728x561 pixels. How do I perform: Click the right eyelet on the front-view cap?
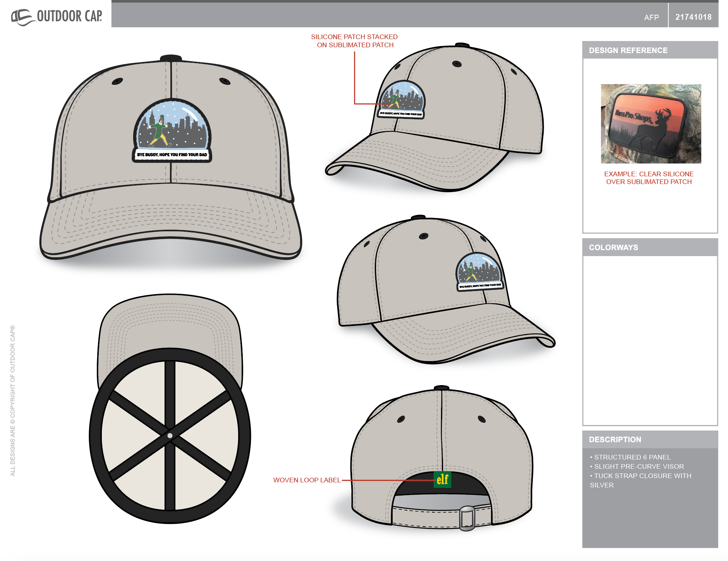click(225, 81)
